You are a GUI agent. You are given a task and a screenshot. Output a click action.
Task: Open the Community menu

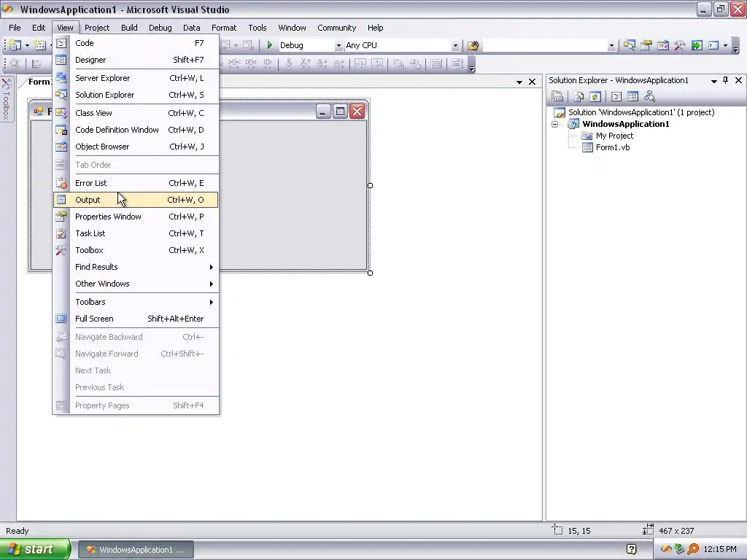point(337,28)
